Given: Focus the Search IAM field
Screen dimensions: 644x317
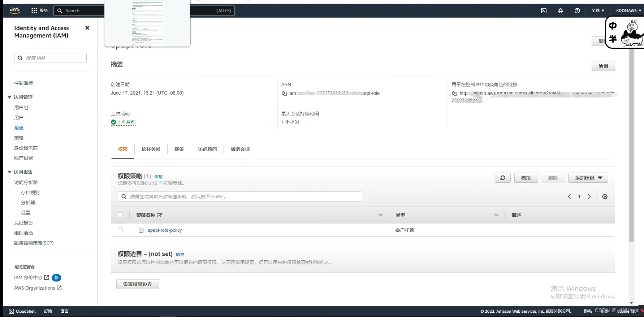Looking at the screenshot, I should coord(50,58).
